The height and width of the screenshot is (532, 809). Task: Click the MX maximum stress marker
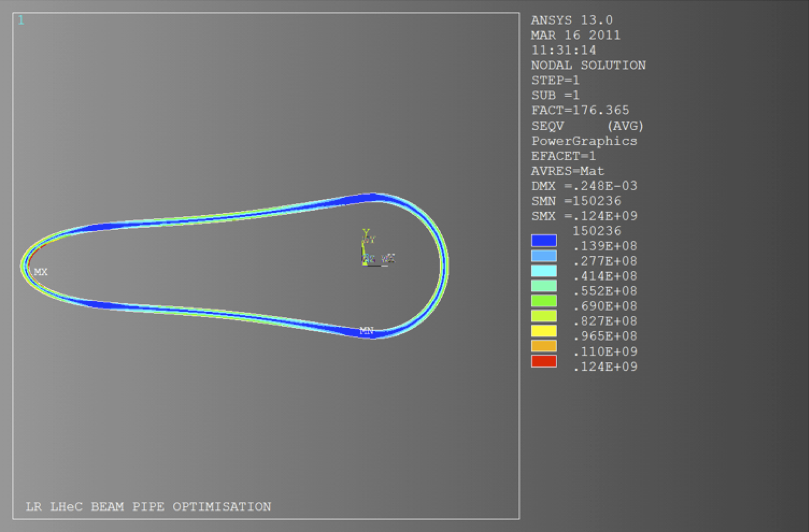[41, 272]
